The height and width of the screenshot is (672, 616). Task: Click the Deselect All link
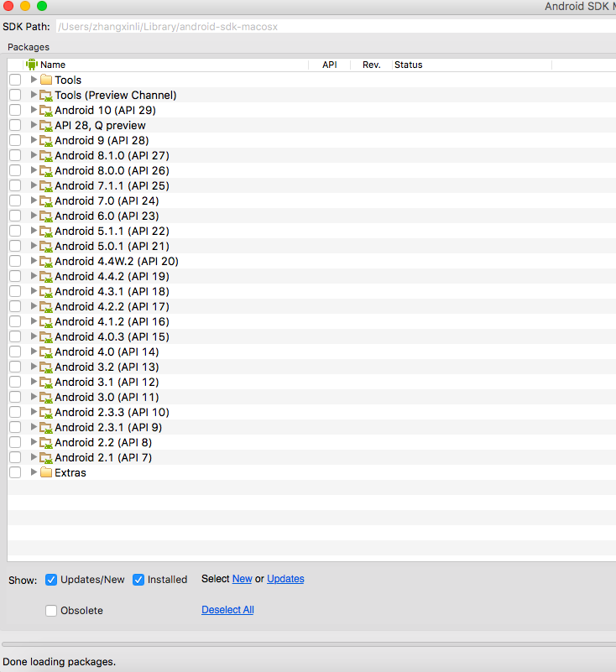[227, 610]
